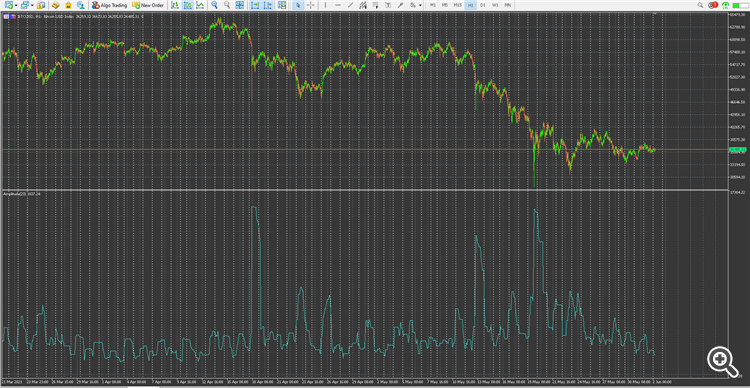Screen dimensions: 750x388
Task: Select the text label tool
Action: 388,5
